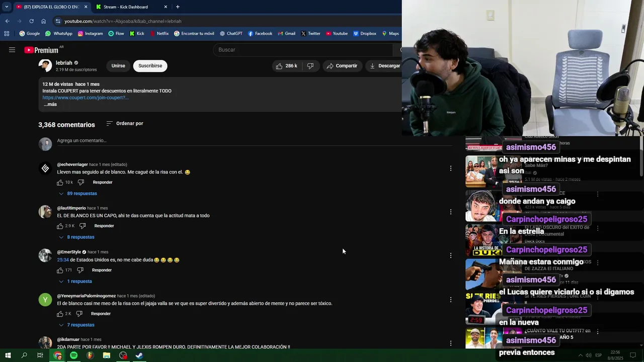Dislike the comment by @lautitimperio

coord(83,226)
